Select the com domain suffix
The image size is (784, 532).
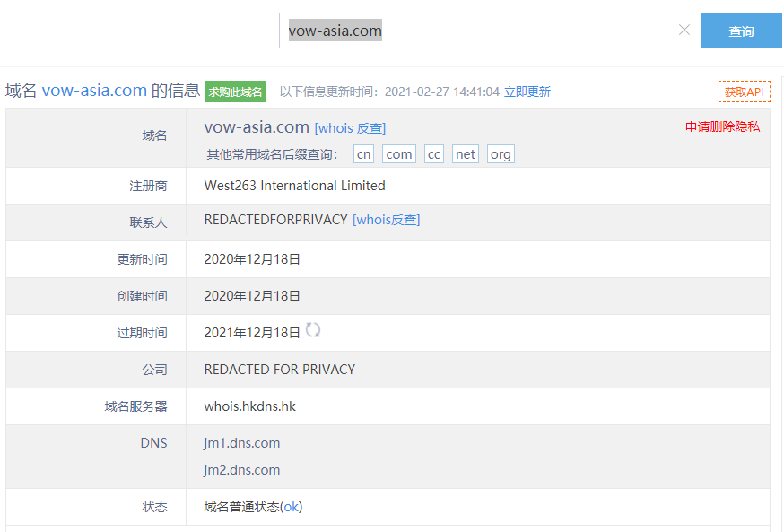(x=399, y=154)
